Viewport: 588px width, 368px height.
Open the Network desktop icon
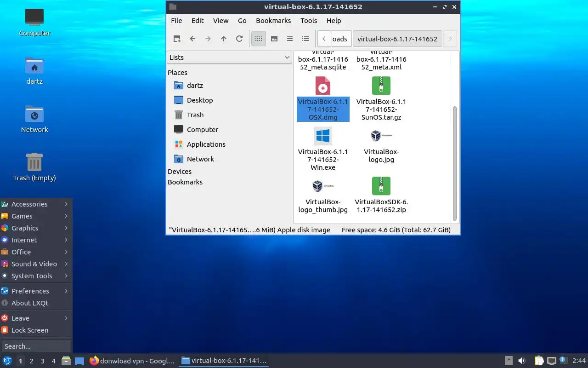tap(34, 119)
